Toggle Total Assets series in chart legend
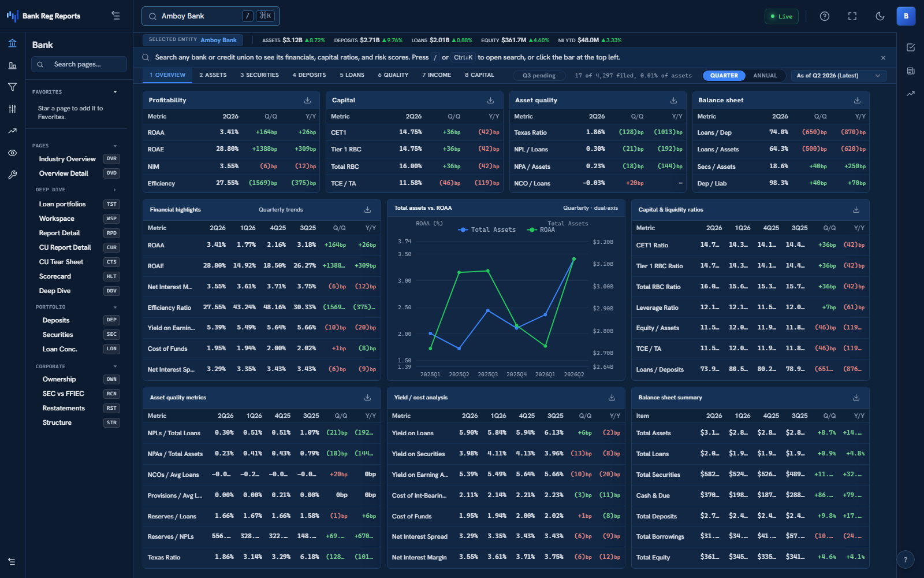The width and height of the screenshot is (924, 578). 487,229
